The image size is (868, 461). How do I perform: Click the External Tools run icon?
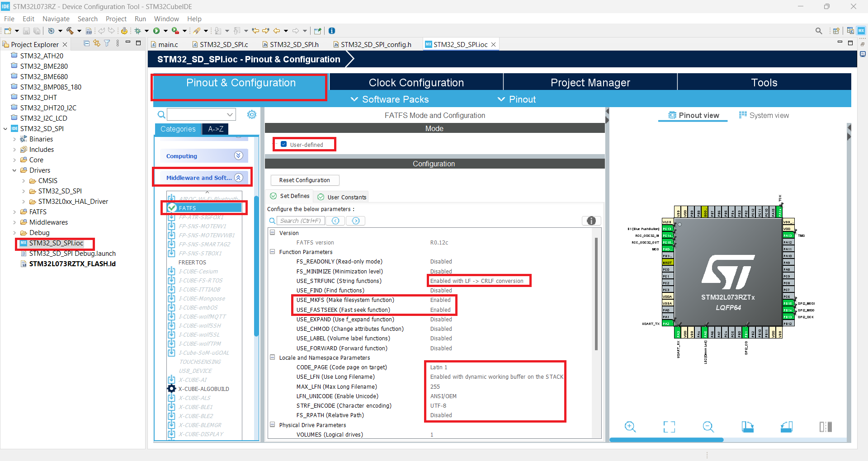coord(175,31)
